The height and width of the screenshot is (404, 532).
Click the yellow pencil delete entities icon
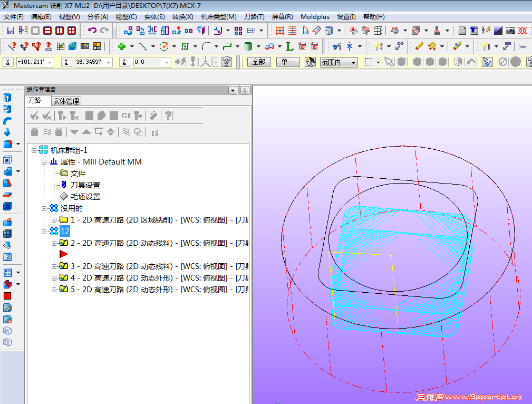[419, 46]
